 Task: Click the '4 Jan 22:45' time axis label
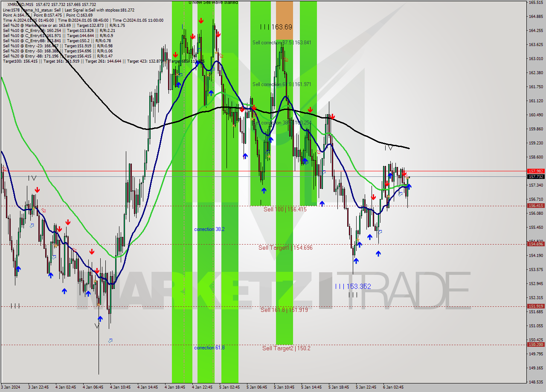(x=202, y=387)
